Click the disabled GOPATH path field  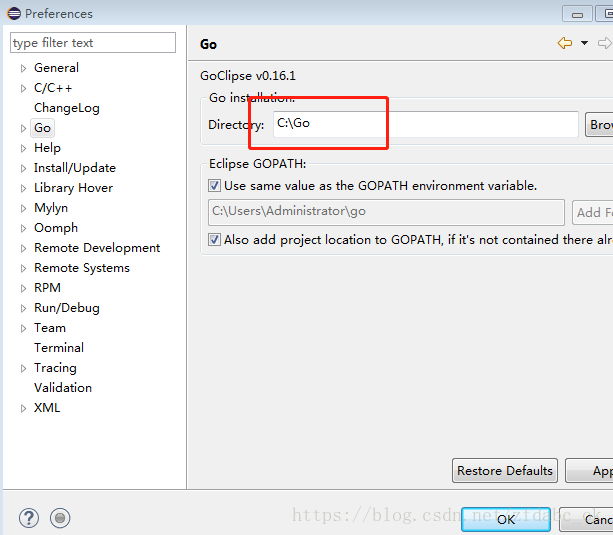386,212
